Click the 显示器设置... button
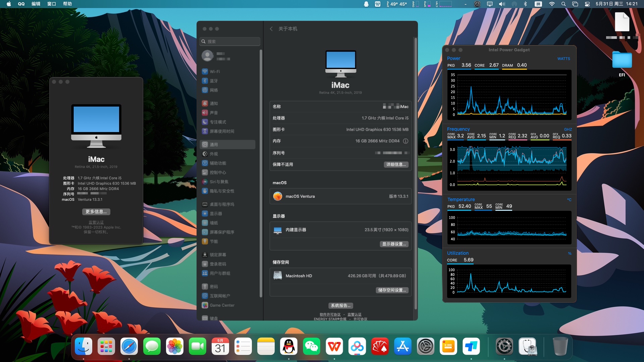 pyautogui.click(x=394, y=244)
